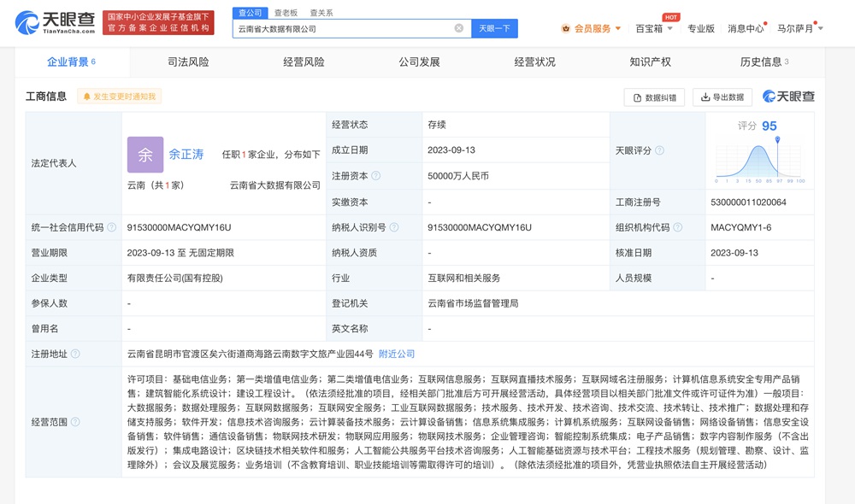Click the 存续 status value
The height and width of the screenshot is (504, 855).
437,125
